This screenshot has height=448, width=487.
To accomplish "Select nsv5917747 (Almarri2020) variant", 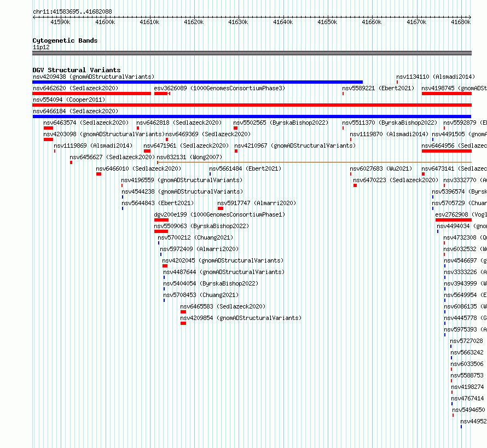I will [257, 203].
